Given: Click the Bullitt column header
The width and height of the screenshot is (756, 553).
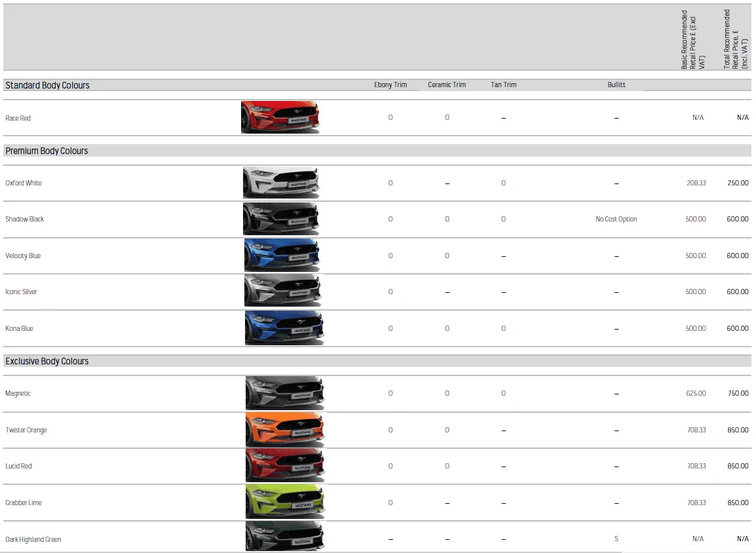Looking at the screenshot, I should pyautogui.click(x=616, y=85).
